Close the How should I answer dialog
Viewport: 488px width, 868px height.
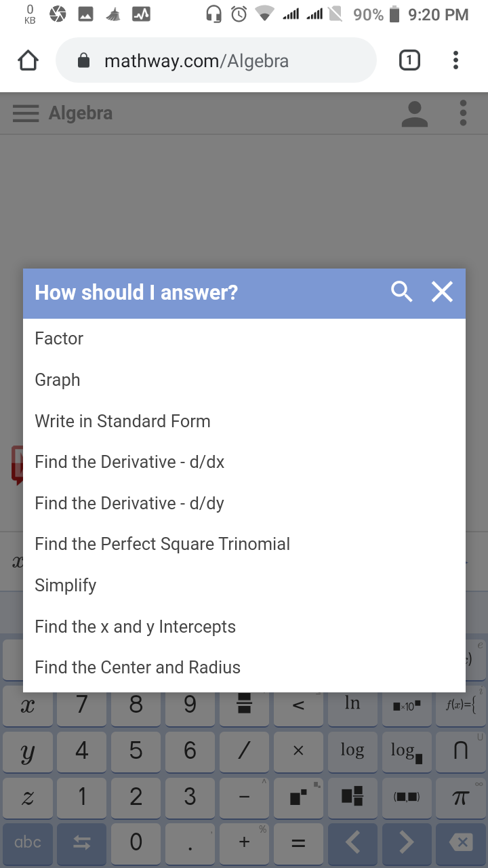tap(442, 292)
